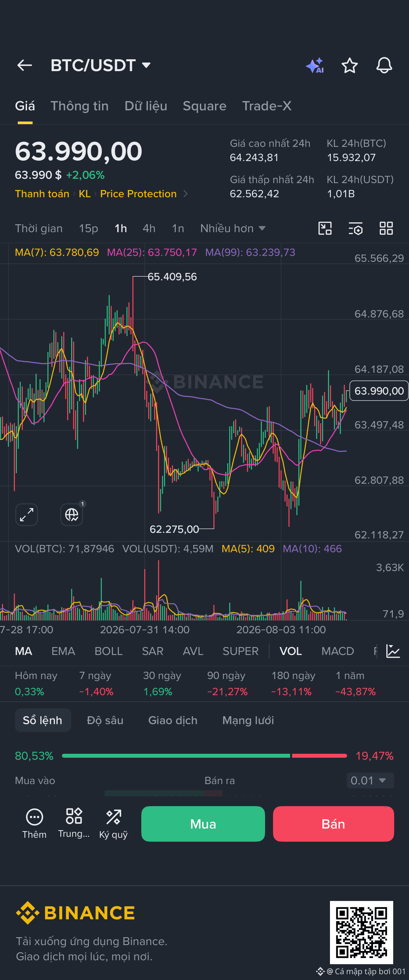Tap the KL tag link
The width and height of the screenshot is (409, 980).
[x=84, y=194]
